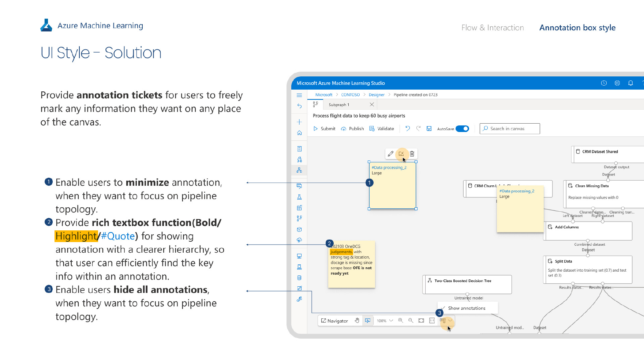
Task: Toggle the AutoSave switch
Action: [462, 129]
